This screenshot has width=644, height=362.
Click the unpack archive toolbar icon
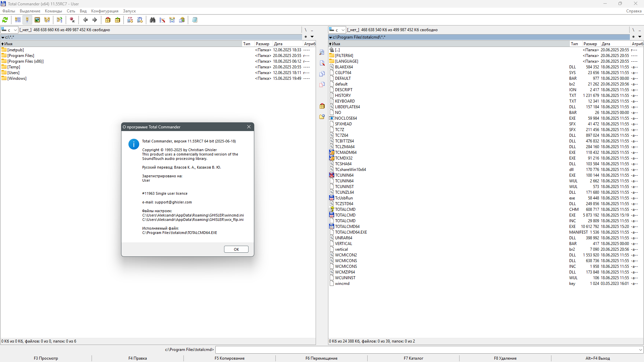(117, 20)
